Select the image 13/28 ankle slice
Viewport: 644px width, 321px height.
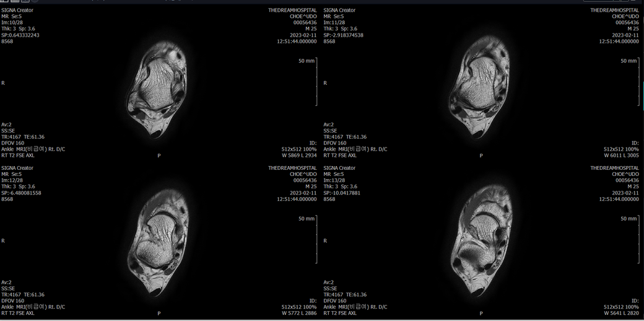[481, 241]
